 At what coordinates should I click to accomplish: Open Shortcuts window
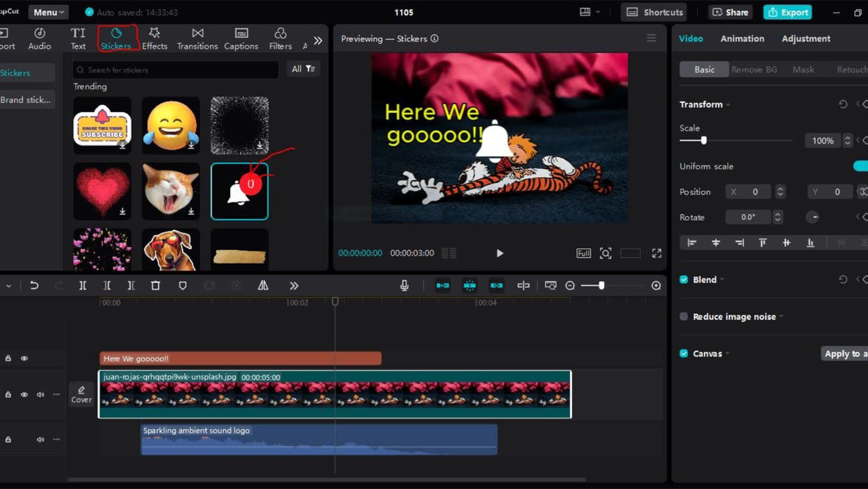[655, 12]
